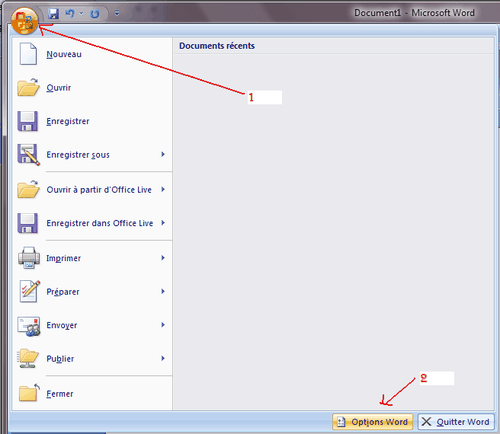Image resolution: width=500 pixels, height=434 pixels.
Task: Open Customize Quick Access Toolbar dropdown
Action: (x=117, y=13)
